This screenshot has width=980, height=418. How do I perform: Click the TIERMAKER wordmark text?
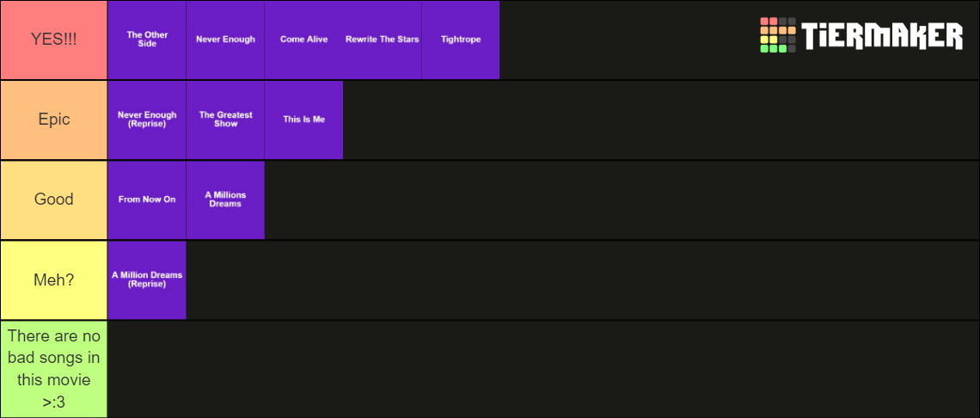(x=883, y=35)
